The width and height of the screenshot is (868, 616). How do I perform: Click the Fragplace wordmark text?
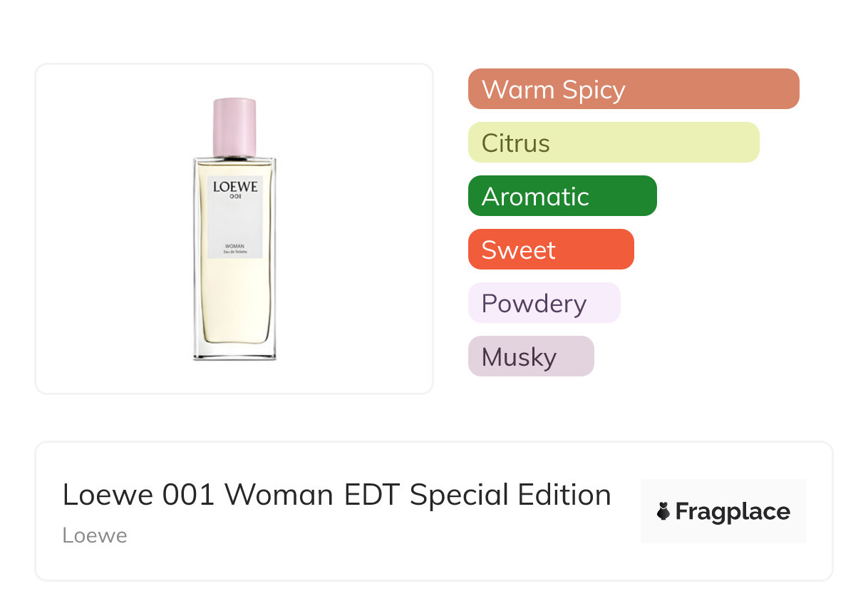tap(733, 511)
